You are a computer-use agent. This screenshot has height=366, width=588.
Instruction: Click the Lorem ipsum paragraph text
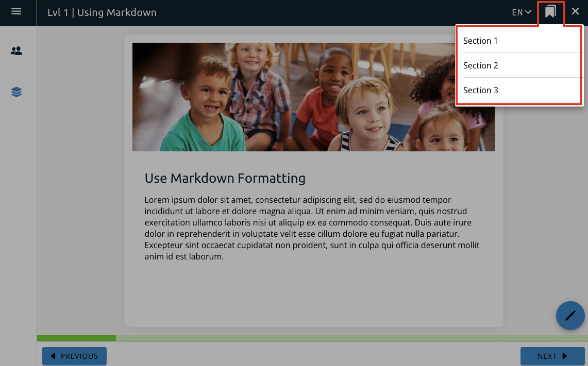pyautogui.click(x=312, y=228)
